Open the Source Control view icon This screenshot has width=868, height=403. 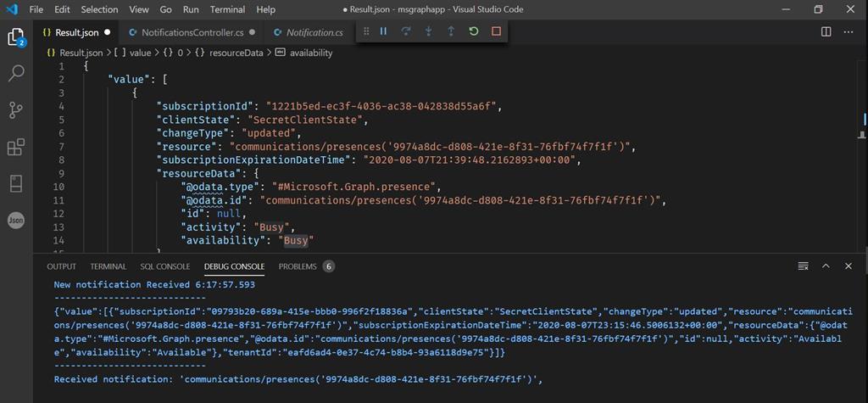16,110
